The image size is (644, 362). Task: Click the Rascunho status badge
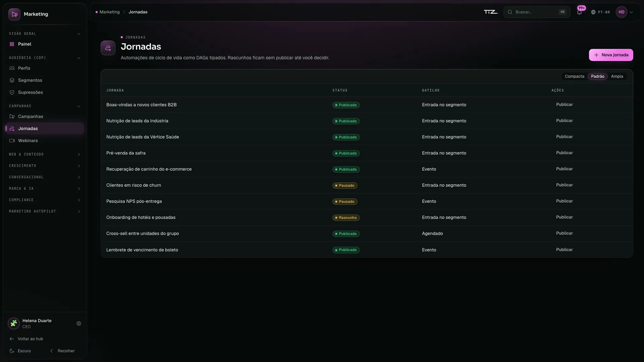(x=346, y=218)
